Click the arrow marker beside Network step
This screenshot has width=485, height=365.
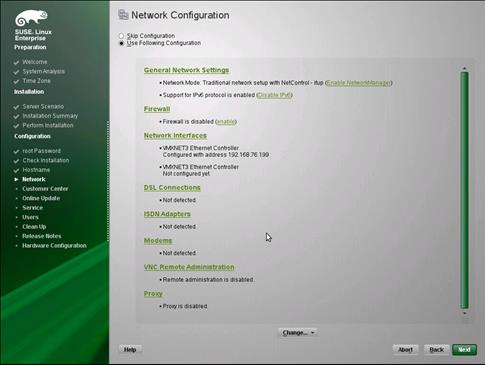click(x=16, y=179)
